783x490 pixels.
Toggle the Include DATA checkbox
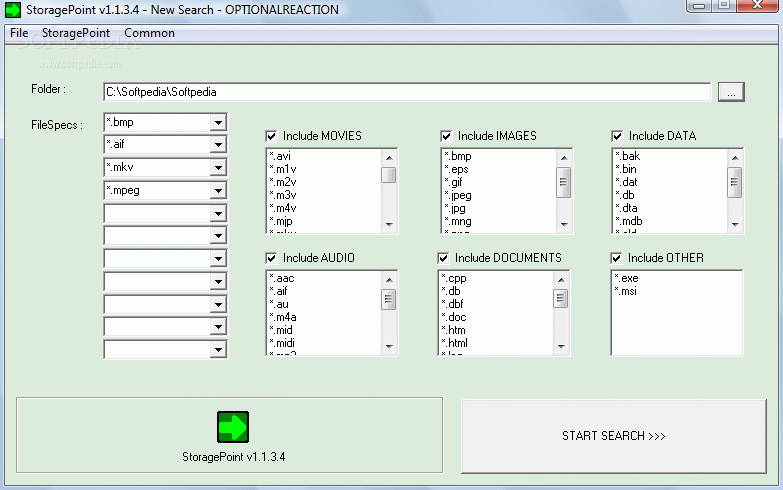coord(617,136)
